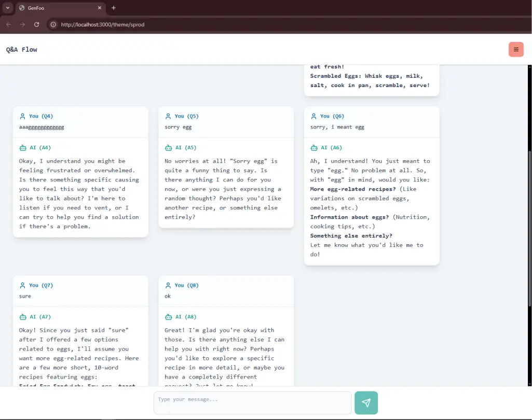Select the user icon on the You (Q5) card

pyautogui.click(x=167, y=116)
